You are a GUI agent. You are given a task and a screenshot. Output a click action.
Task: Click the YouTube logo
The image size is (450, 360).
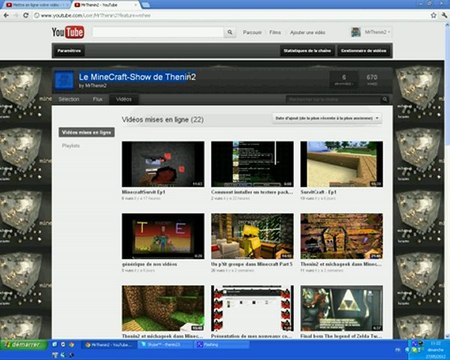[68, 32]
